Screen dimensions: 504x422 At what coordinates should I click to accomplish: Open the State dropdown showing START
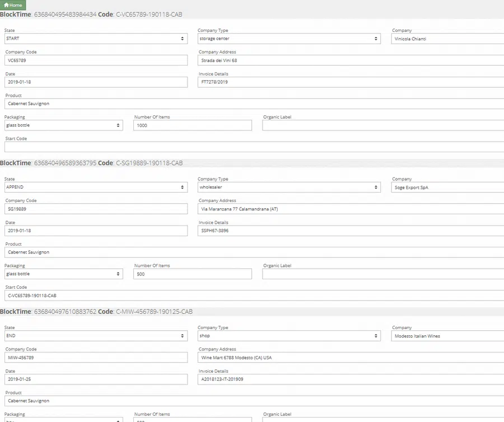tap(96, 39)
